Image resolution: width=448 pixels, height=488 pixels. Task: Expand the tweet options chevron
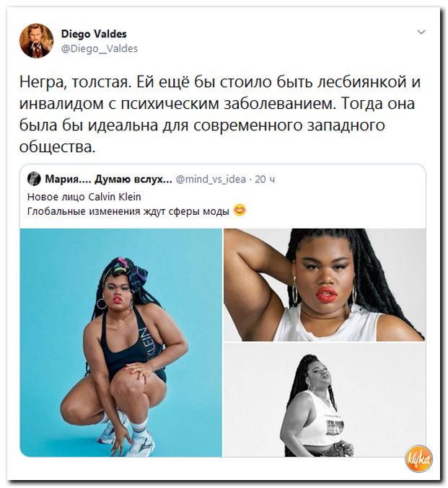[x=421, y=32]
